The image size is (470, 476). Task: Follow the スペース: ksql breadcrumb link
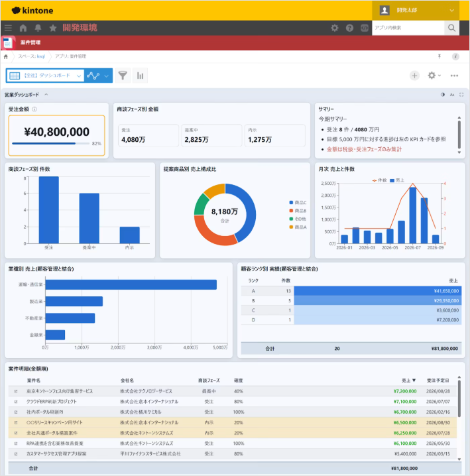click(31, 56)
